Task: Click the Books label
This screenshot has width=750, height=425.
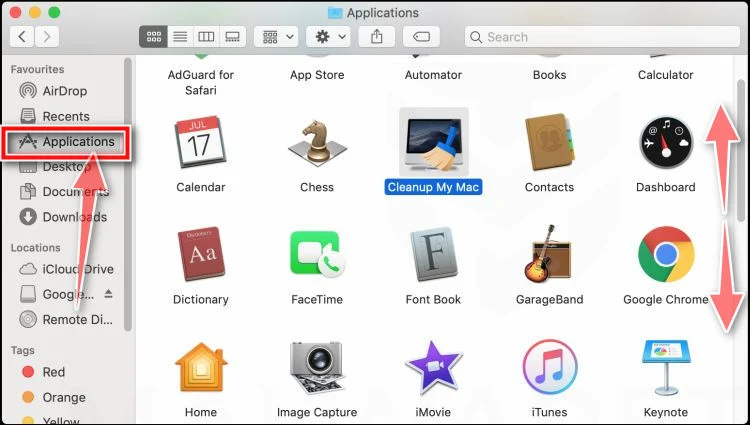Action: [x=550, y=75]
